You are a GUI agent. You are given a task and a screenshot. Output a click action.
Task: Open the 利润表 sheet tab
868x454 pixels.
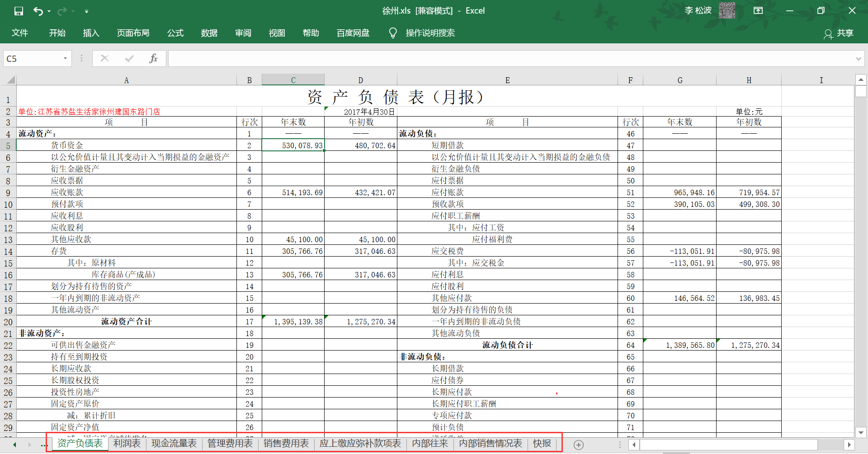[x=127, y=444]
